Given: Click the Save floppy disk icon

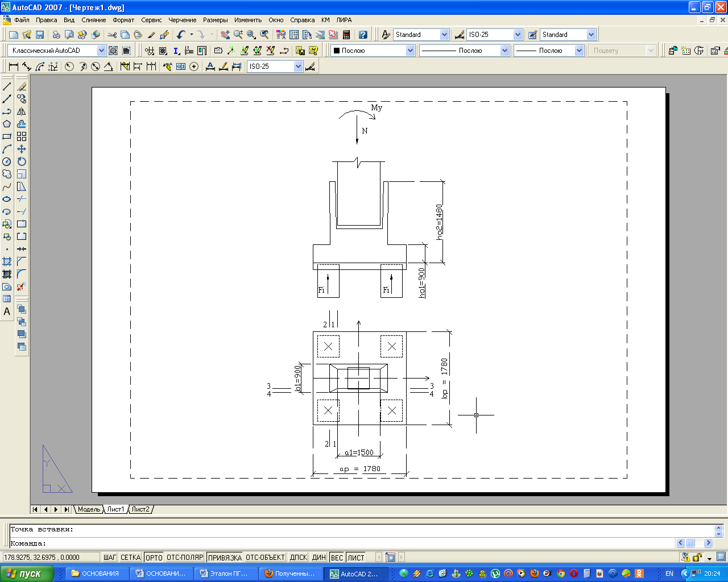Looking at the screenshot, I should 40,35.
